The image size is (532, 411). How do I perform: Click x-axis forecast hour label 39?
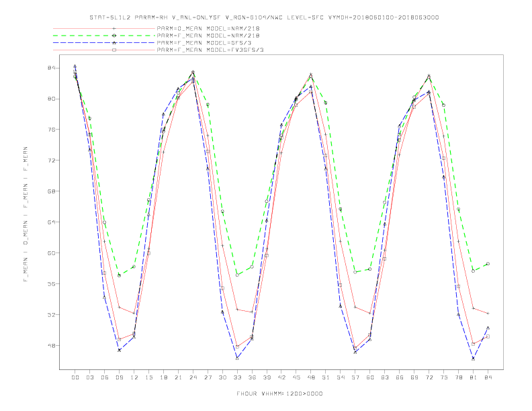(267, 377)
